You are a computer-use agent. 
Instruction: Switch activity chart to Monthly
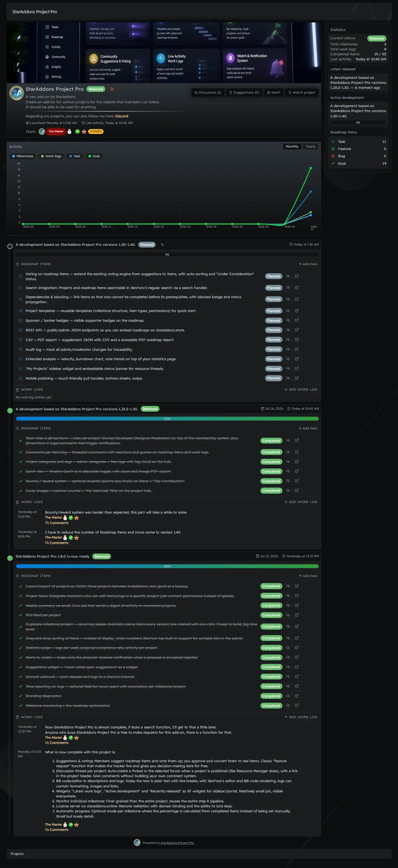292,146
